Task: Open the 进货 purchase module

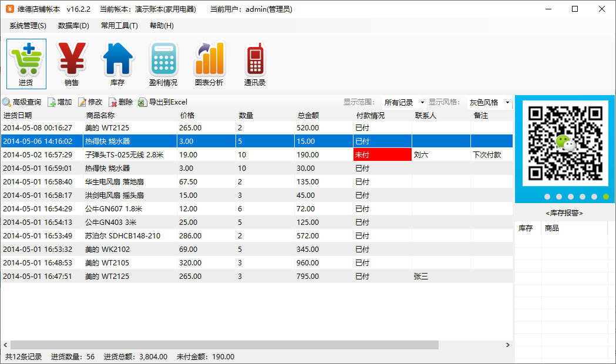Action: pos(26,63)
